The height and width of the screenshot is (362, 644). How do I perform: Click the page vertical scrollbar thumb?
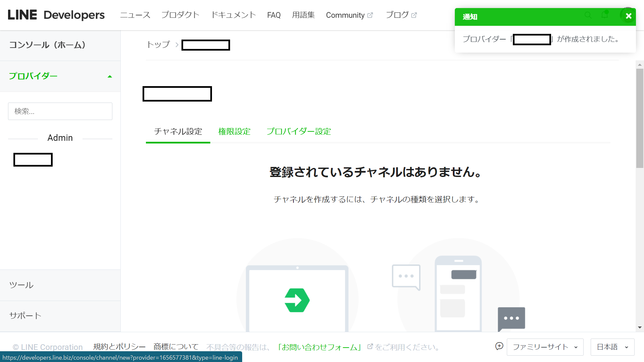tap(640, 117)
